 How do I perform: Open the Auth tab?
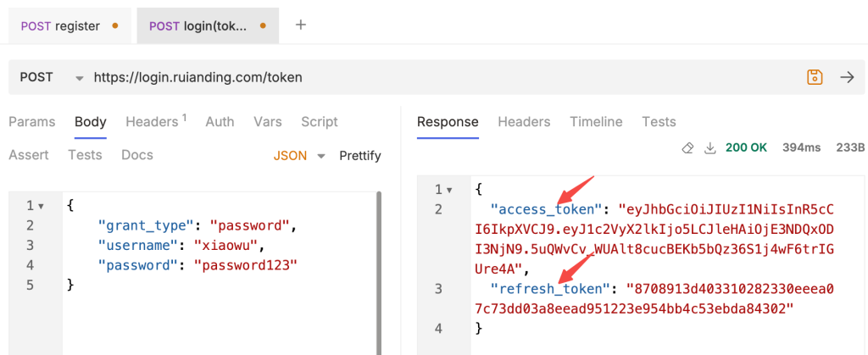click(220, 122)
